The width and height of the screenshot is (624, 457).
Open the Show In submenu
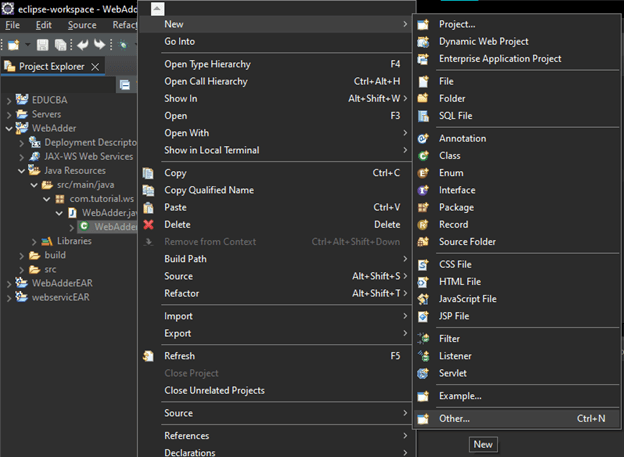coord(276,98)
